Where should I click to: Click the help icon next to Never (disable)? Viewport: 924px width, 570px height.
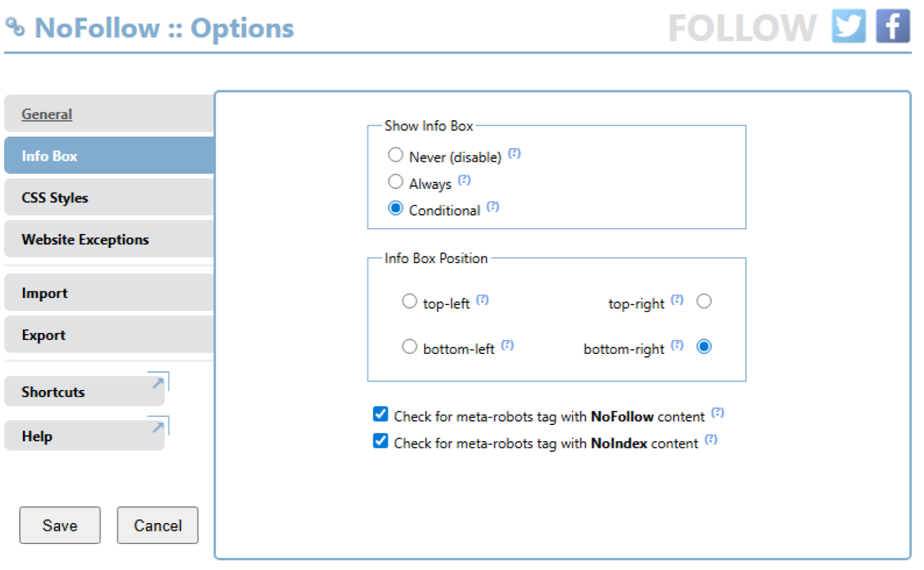coord(514,153)
